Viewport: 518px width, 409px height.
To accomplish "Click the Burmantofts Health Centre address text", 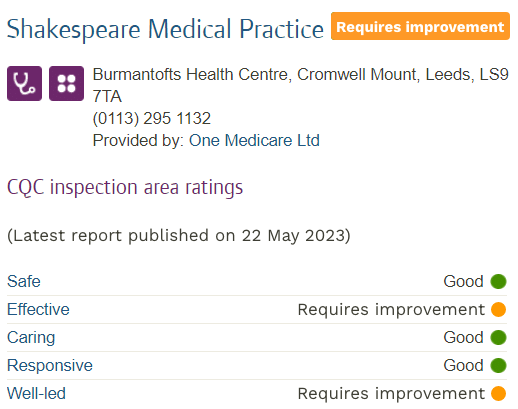I will pos(300,85).
